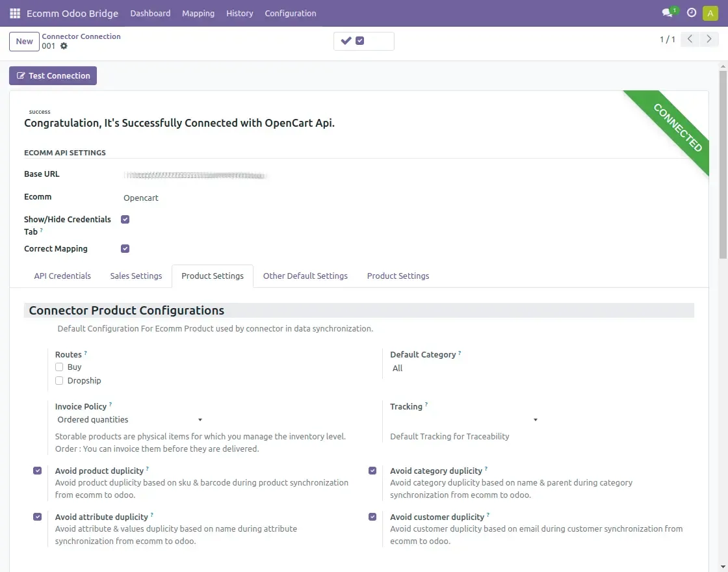The width and height of the screenshot is (728, 572).
Task: Open the Tracking dropdown
Action: pyautogui.click(x=534, y=419)
